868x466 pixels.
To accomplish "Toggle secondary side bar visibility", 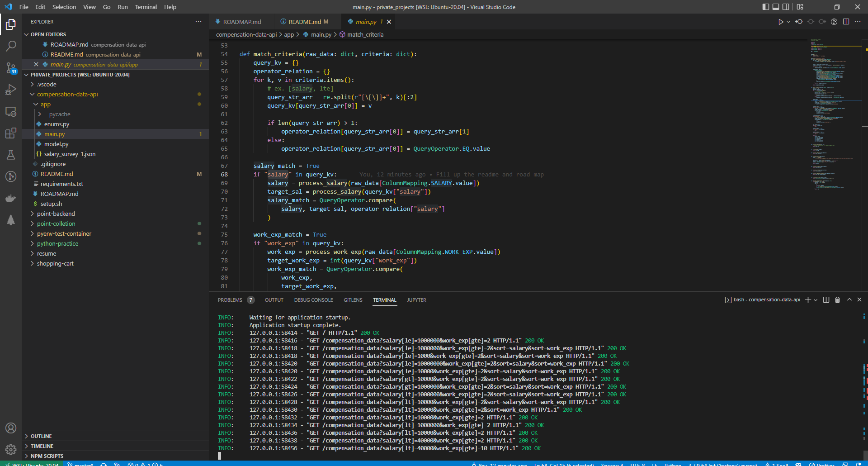I will pyautogui.click(x=786, y=7).
